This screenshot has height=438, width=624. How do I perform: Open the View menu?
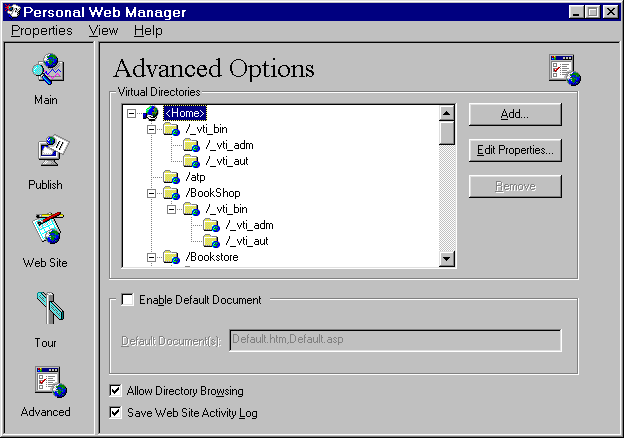[103, 31]
